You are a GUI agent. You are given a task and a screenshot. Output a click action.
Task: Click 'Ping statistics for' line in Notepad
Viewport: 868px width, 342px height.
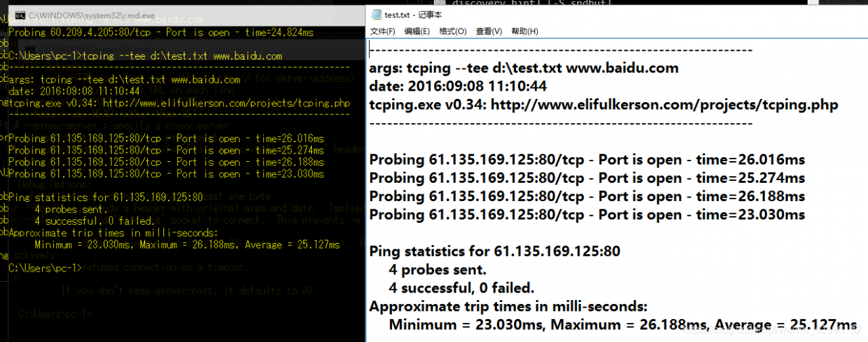point(494,251)
